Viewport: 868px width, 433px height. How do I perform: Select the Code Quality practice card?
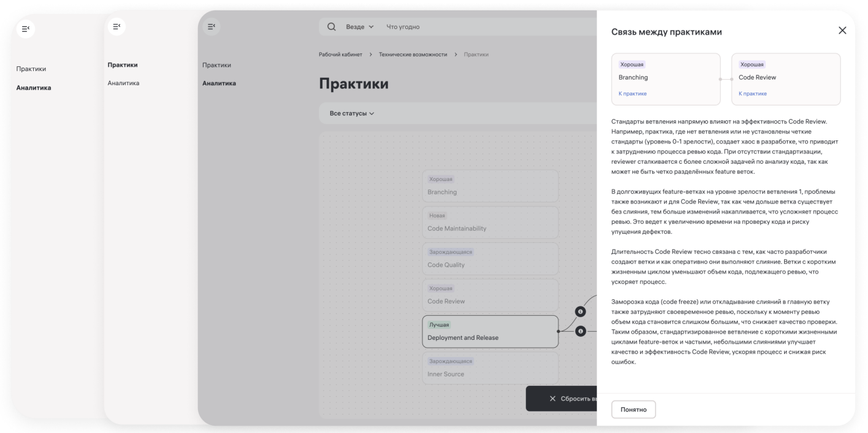(490, 259)
